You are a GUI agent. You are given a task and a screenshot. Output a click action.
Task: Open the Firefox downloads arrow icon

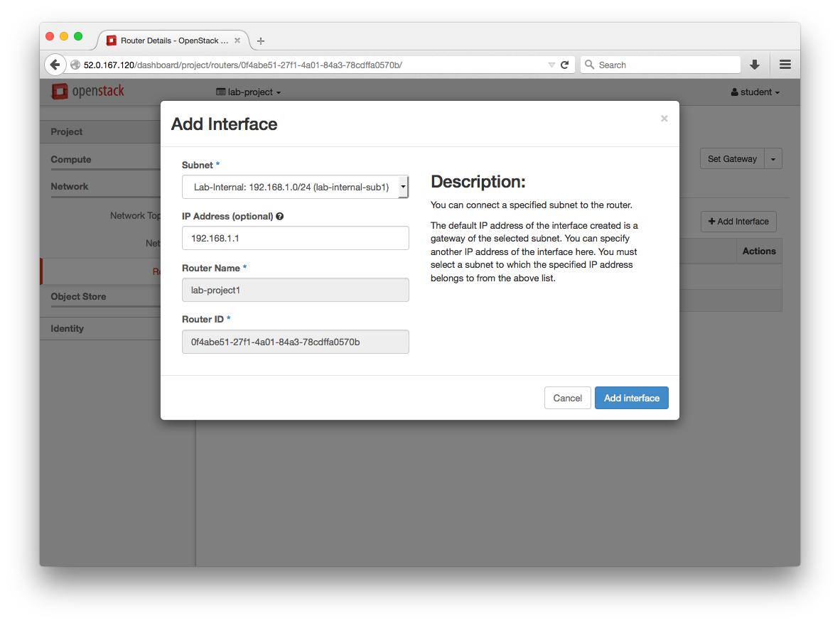click(x=755, y=65)
